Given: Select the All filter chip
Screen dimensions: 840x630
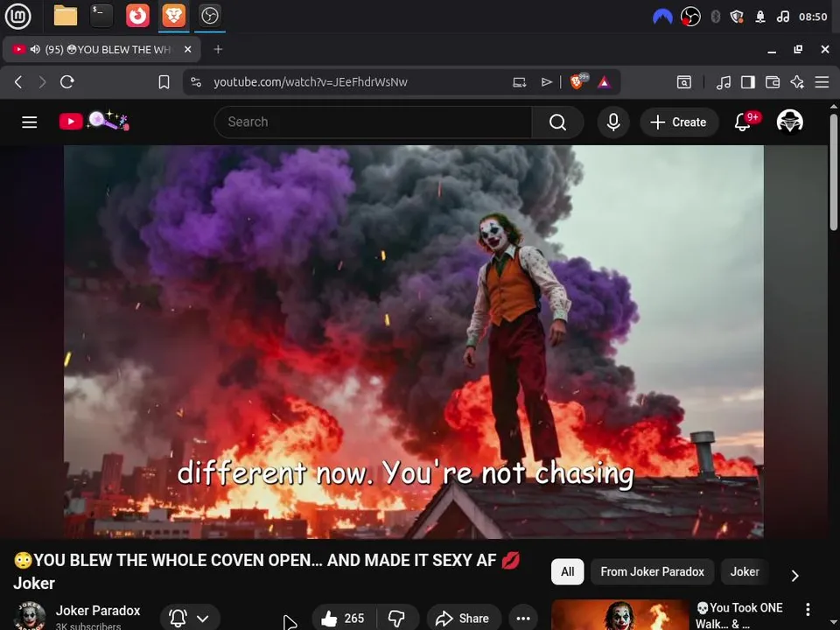Looking at the screenshot, I should 567,571.
